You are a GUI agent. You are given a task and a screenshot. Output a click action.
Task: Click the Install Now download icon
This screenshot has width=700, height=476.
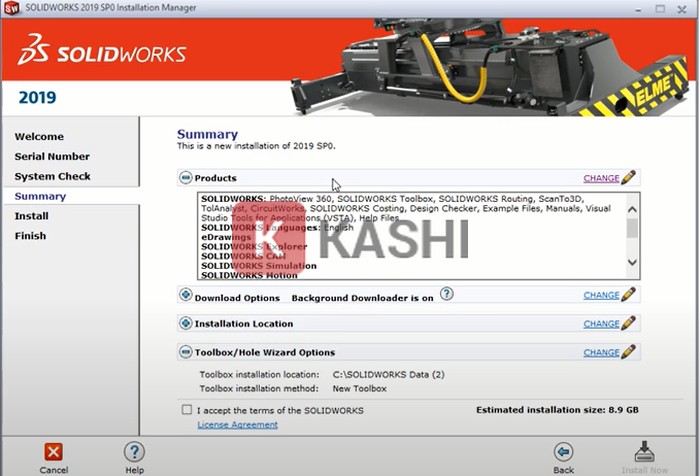click(x=644, y=452)
